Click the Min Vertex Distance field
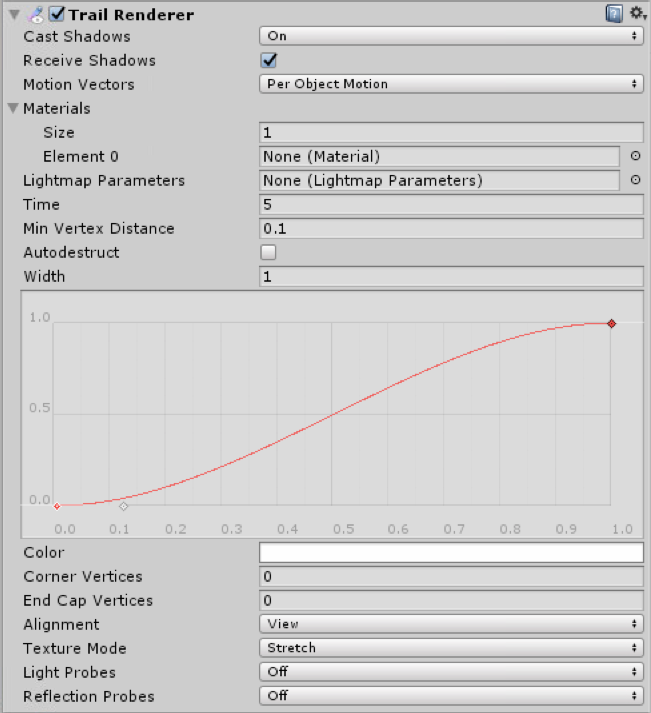The image size is (651, 713). (451, 228)
